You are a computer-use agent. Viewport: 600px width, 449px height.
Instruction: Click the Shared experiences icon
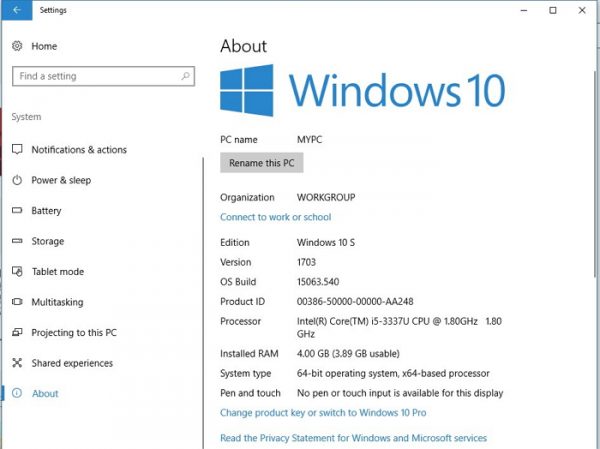[17, 363]
